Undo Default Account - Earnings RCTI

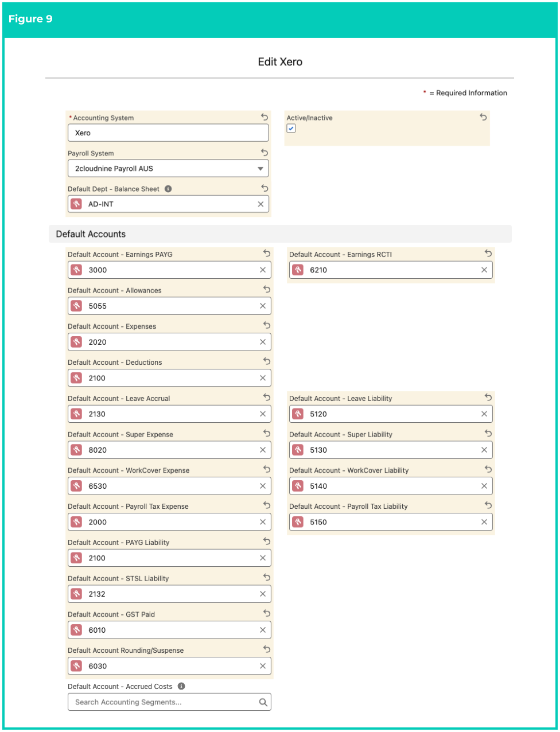pyautogui.click(x=488, y=253)
